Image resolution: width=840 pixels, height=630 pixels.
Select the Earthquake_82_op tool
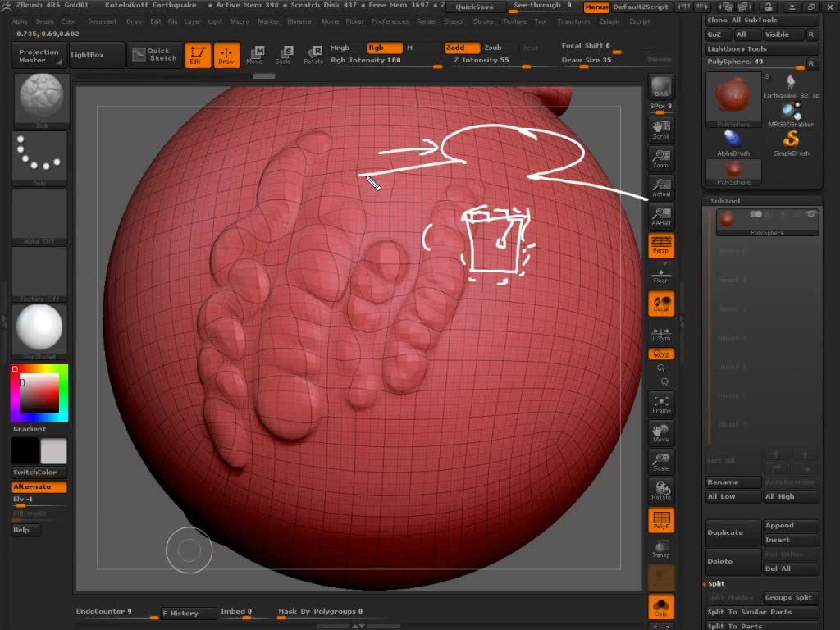tap(791, 86)
